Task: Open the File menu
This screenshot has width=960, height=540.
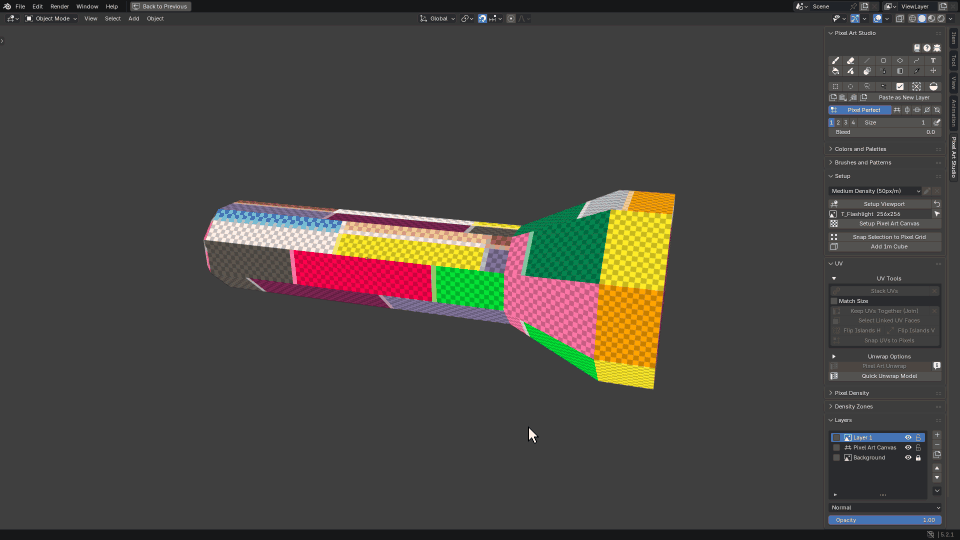Action: [x=20, y=6]
